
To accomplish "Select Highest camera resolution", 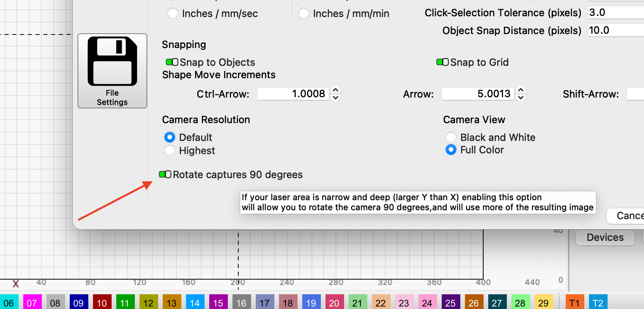I will click(170, 150).
